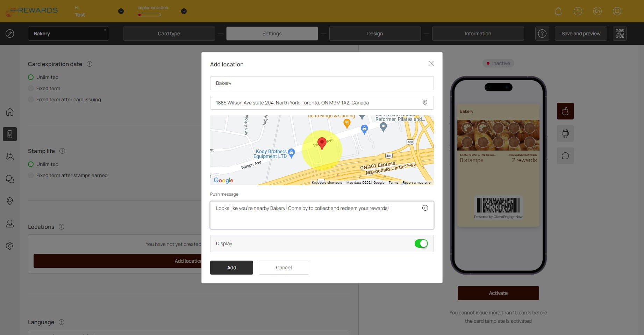Click the Add location button behind dialog
644x335 pixels.
pyautogui.click(x=117, y=261)
